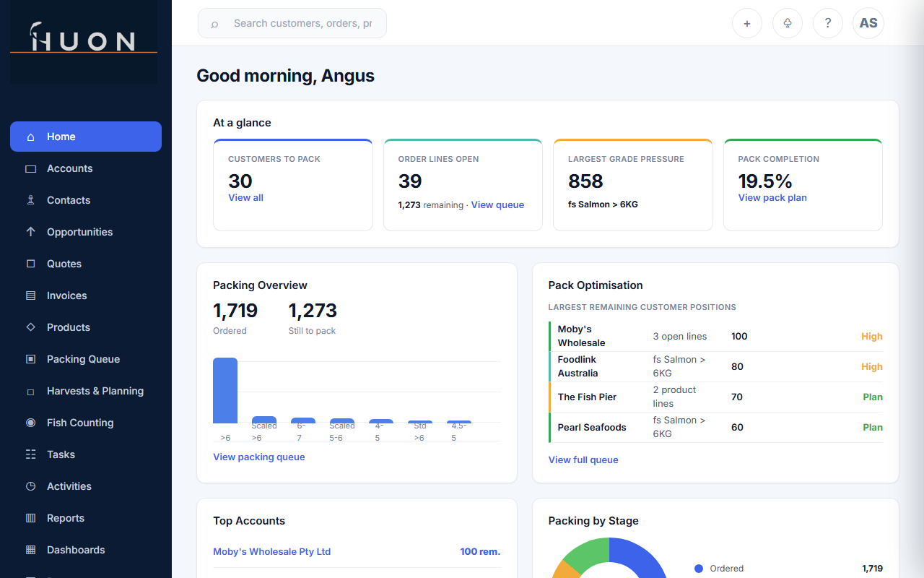924x578 pixels.
Task: Click the Scaled >6 chart bar
Action: click(264, 420)
